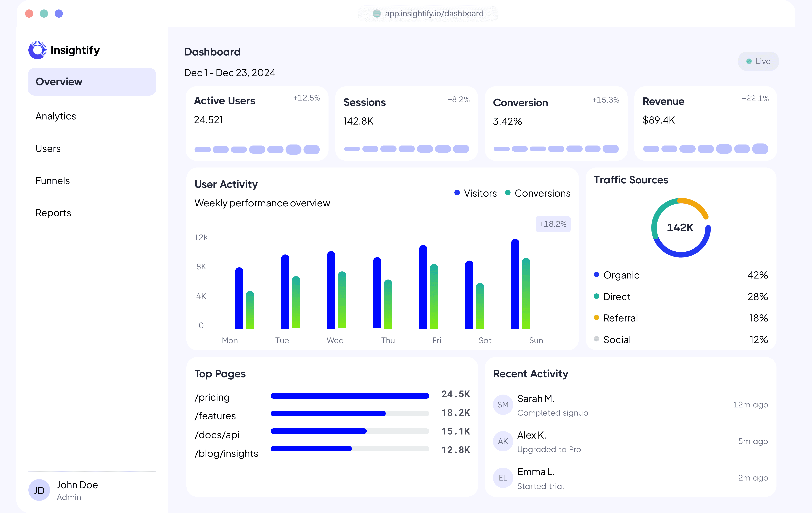
Task: Click the JD user avatar
Action: click(x=39, y=490)
